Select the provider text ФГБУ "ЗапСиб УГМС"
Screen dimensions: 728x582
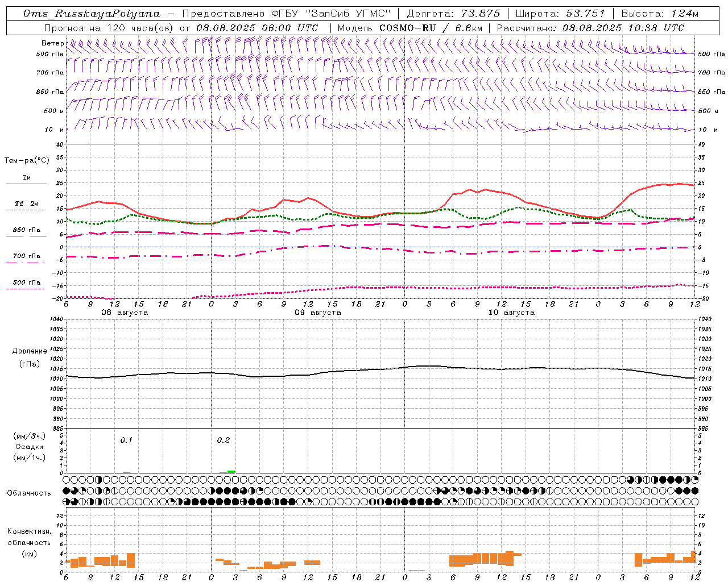pyautogui.click(x=331, y=14)
